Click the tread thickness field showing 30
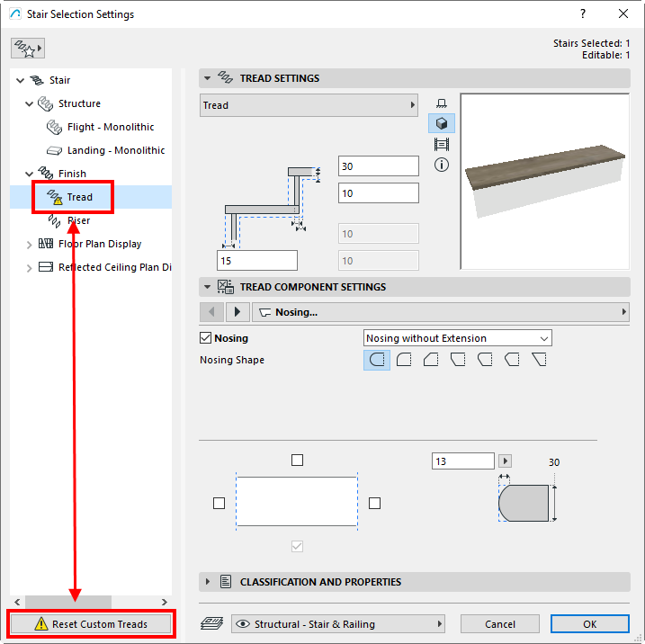This screenshot has width=645, height=644. point(379,166)
